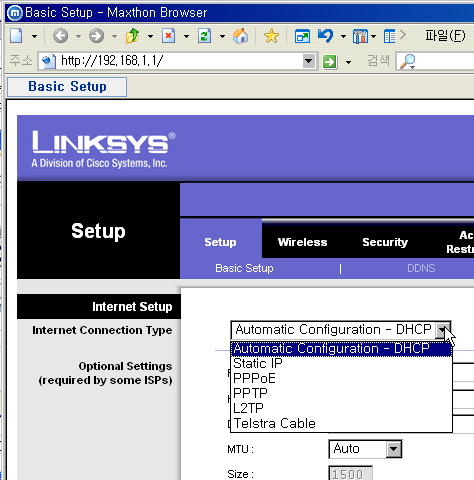Screen dimensions: 474x480
Task: Click the MTU Size field
Action: pos(350,474)
